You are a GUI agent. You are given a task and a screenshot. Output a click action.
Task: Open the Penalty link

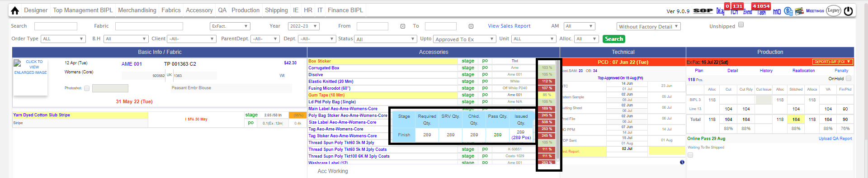841,71
